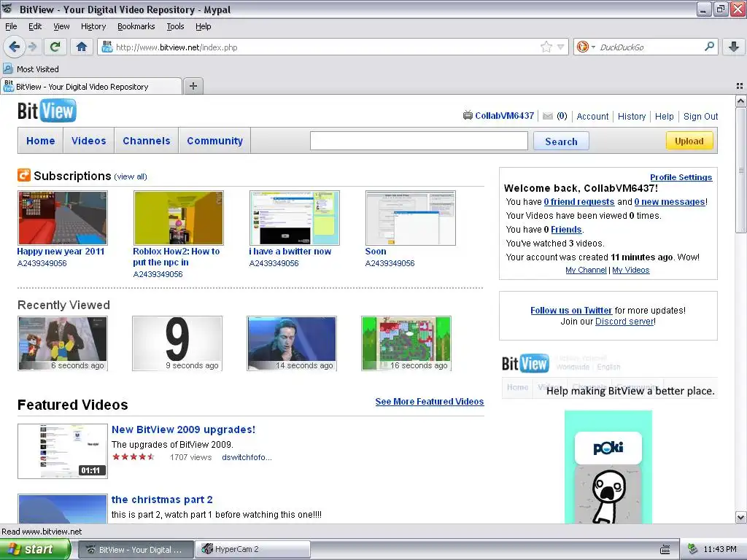Open the CollabVM6437 username link
Image resolution: width=747 pixels, height=560 pixels.
[504, 116]
